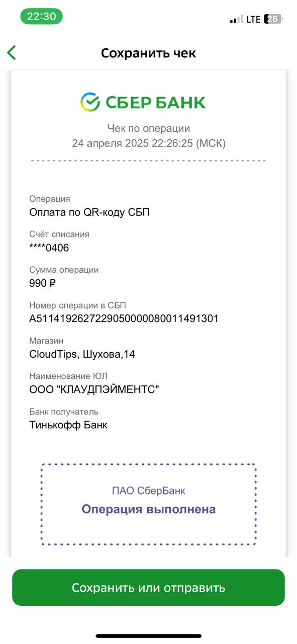This screenshot has width=297, height=644.
Task: Tap the recipient bank Тинькофф Банк
Action: point(68,425)
